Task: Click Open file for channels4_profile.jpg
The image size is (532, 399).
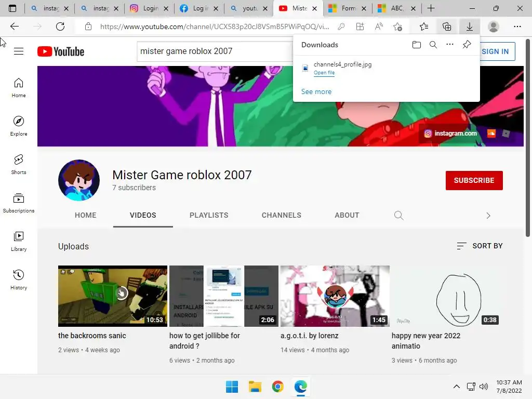Action: [324, 73]
